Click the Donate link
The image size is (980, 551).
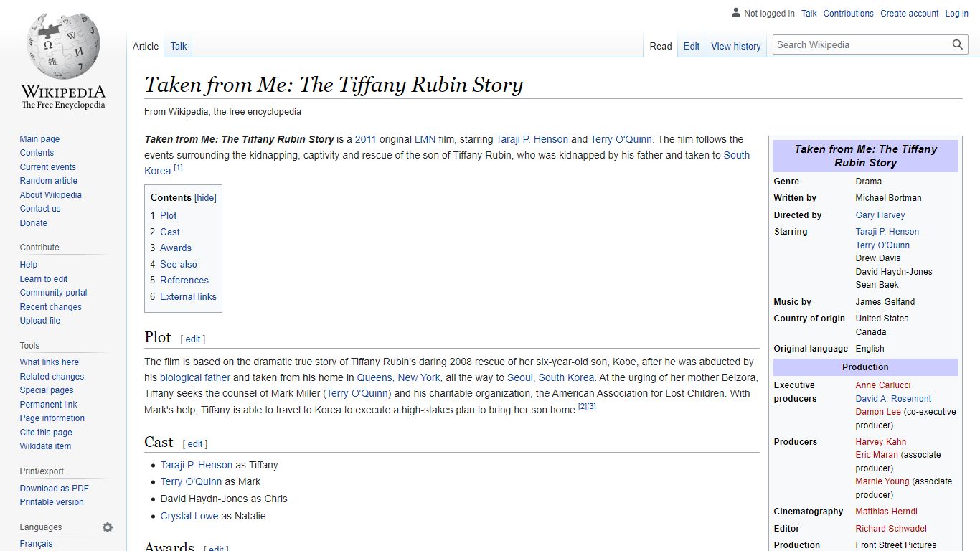click(34, 223)
